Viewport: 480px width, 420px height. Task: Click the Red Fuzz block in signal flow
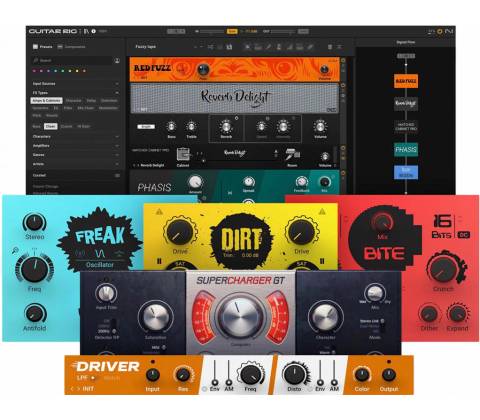click(406, 81)
